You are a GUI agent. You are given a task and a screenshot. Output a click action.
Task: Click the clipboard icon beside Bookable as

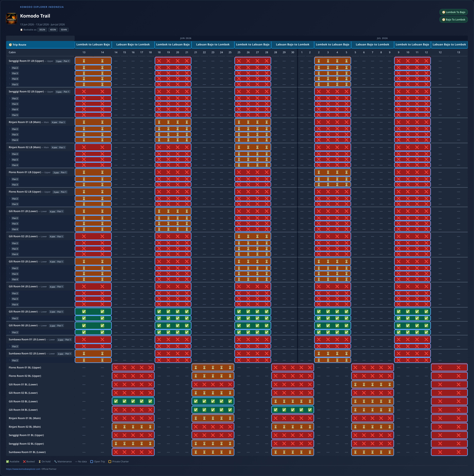[21, 30]
